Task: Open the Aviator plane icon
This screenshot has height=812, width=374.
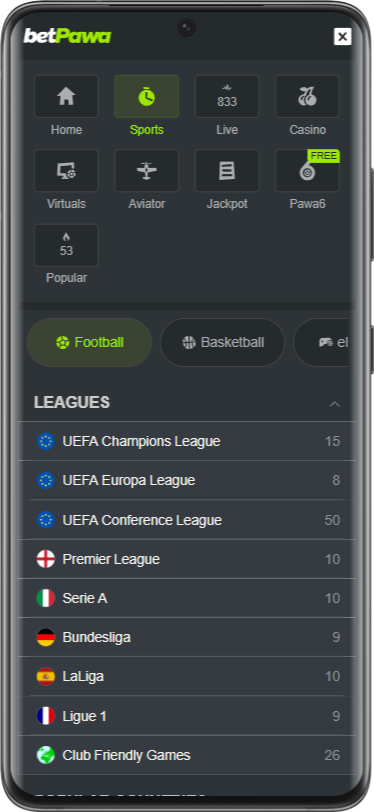Action: click(x=147, y=171)
